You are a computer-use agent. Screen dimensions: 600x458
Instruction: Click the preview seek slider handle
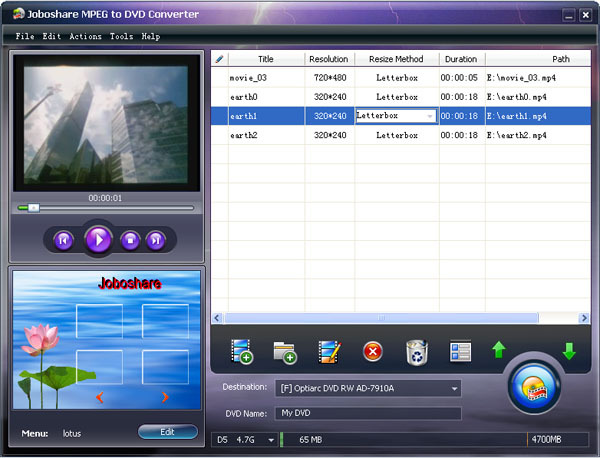click(34, 208)
